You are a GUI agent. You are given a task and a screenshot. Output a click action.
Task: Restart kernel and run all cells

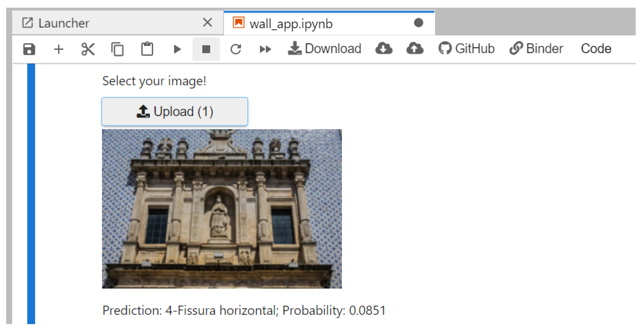[265, 49]
